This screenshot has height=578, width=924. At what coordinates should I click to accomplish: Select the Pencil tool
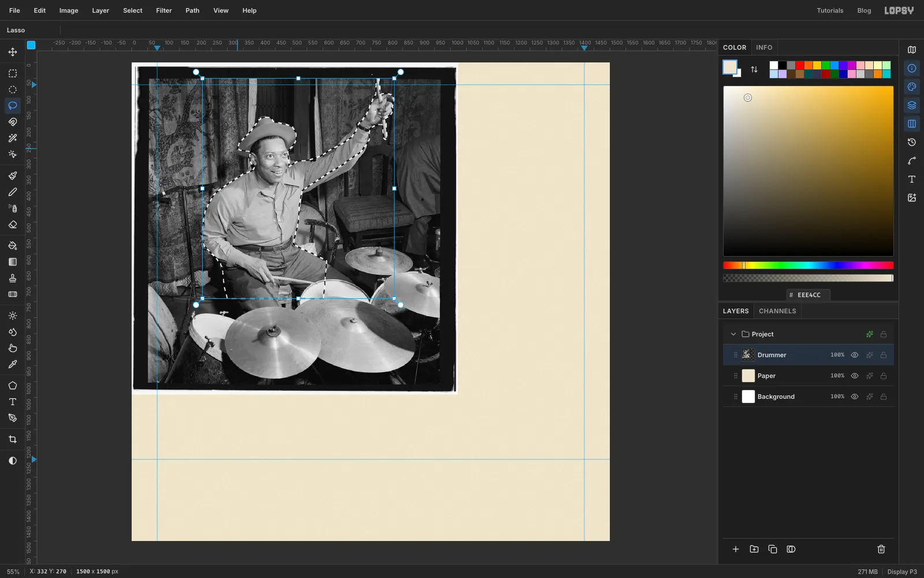pyautogui.click(x=13, y=192)
